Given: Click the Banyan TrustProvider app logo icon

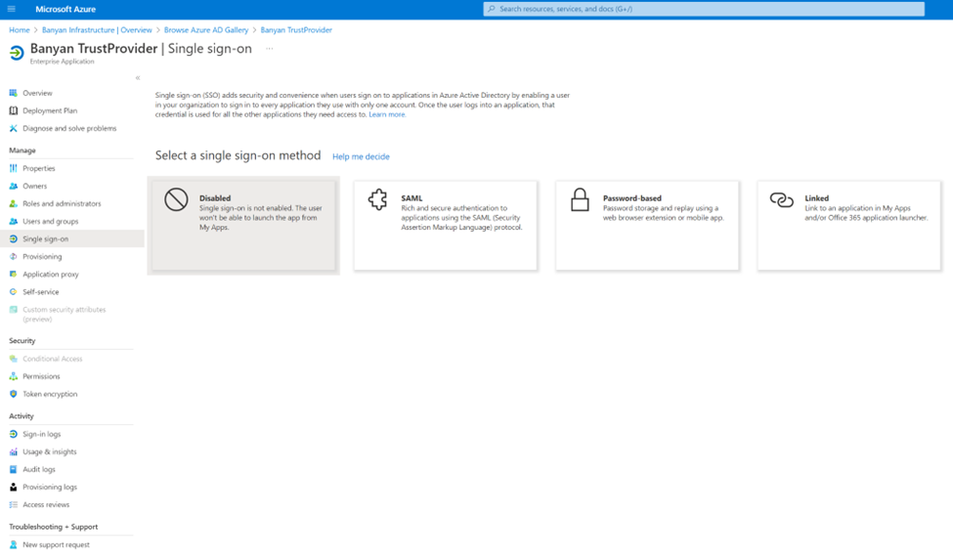Looking at the screenshot, I should pos(17,54).
